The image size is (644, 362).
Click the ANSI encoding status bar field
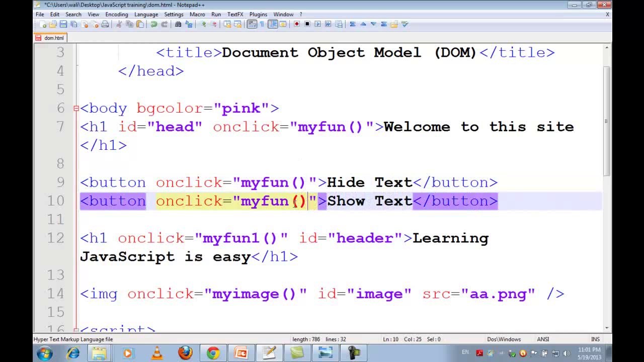(x=543, y=339)
